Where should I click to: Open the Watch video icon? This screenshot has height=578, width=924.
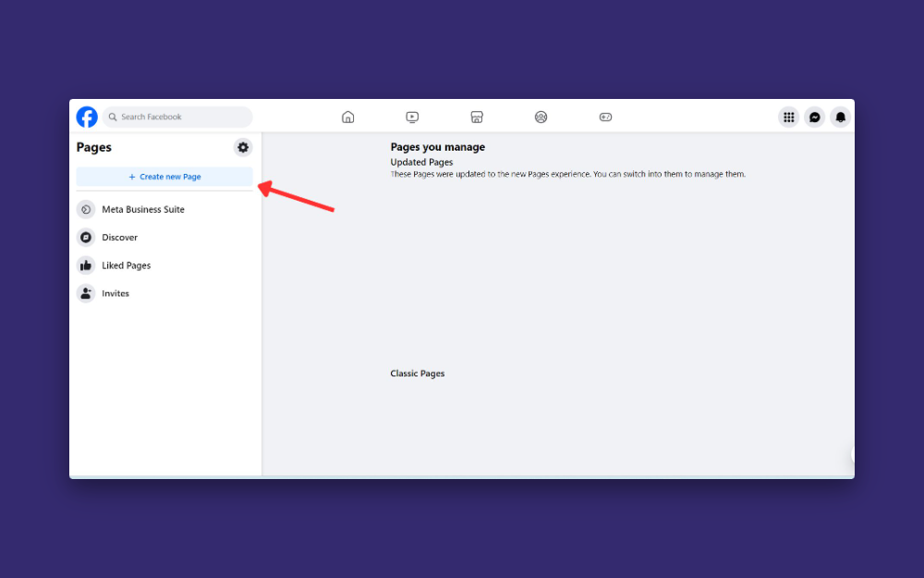[x=412, y=117]
